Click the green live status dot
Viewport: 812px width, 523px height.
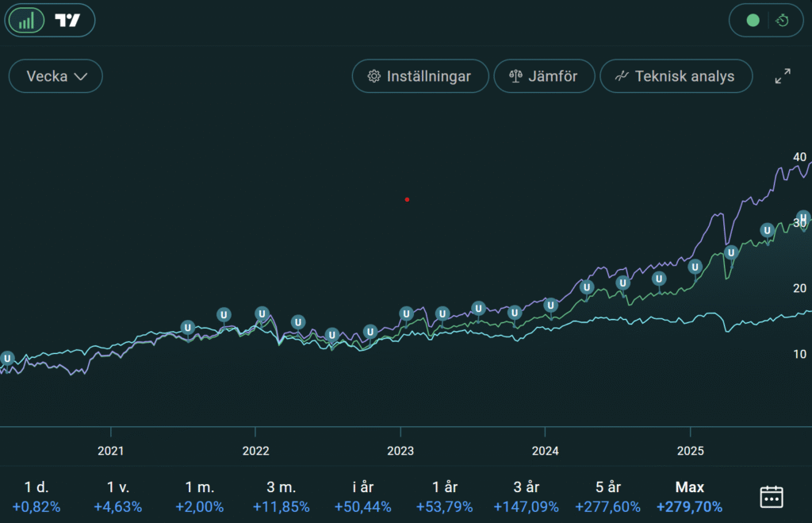coord(753,21)
